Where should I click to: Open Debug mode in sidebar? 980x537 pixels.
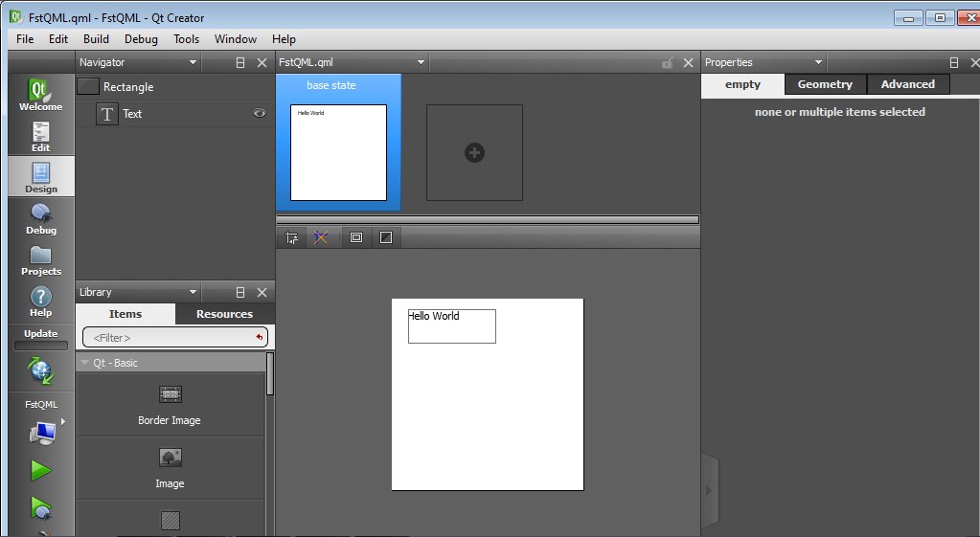(x=40, y=218)
